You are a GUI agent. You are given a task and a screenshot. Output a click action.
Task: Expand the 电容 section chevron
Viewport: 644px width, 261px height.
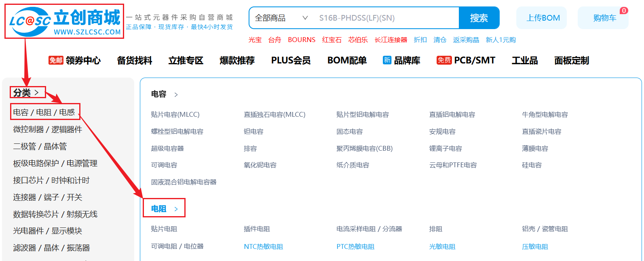[176, 95]
